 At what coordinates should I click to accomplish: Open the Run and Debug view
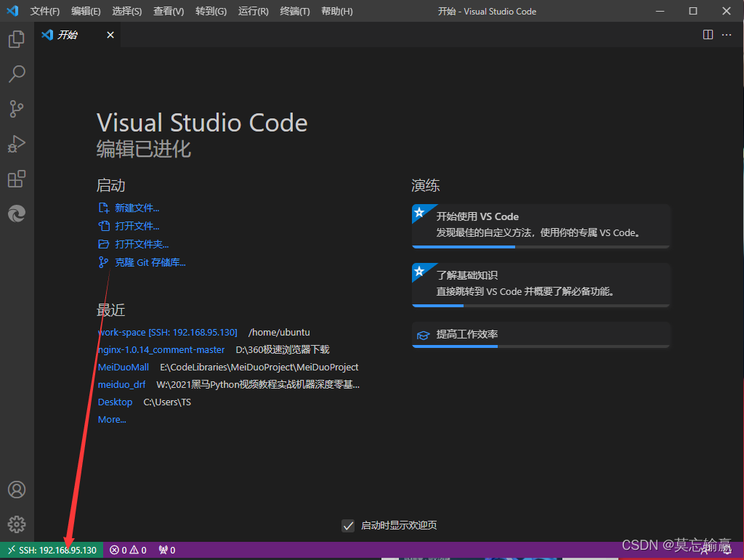[x=17, y=144]
